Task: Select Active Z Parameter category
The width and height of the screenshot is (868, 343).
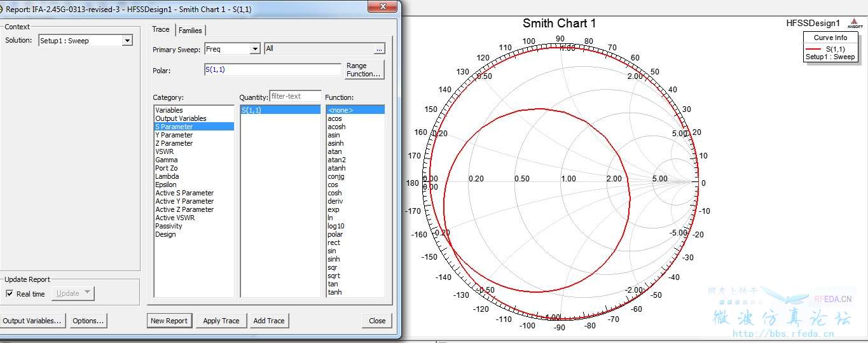Action: tap(194, 209)
